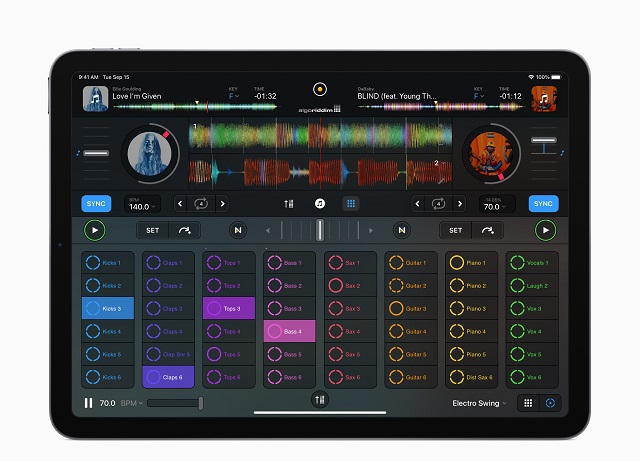Toggle right deck loop icon
The height and width of the screenshot is (461, 640).
coord(438,203)
